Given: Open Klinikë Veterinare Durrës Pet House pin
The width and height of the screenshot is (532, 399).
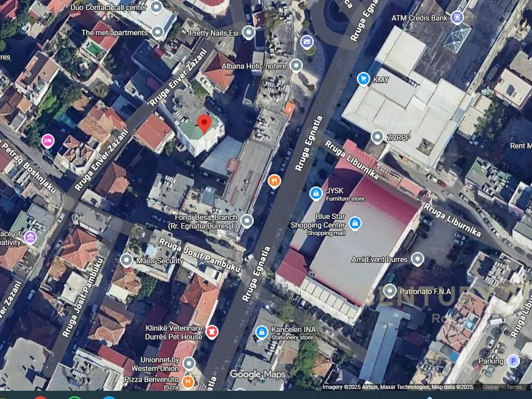Looking at the screenshot, I should (x=211, y=331).
